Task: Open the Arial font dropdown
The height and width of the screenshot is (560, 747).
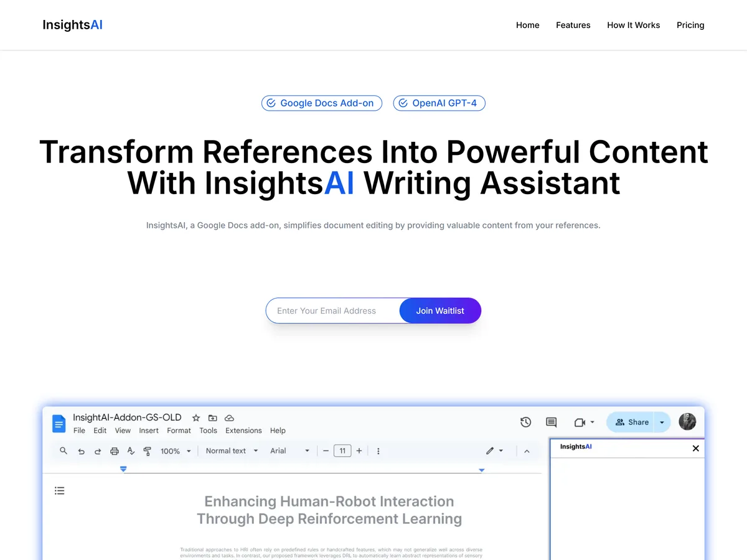Action: click(289, 451)
